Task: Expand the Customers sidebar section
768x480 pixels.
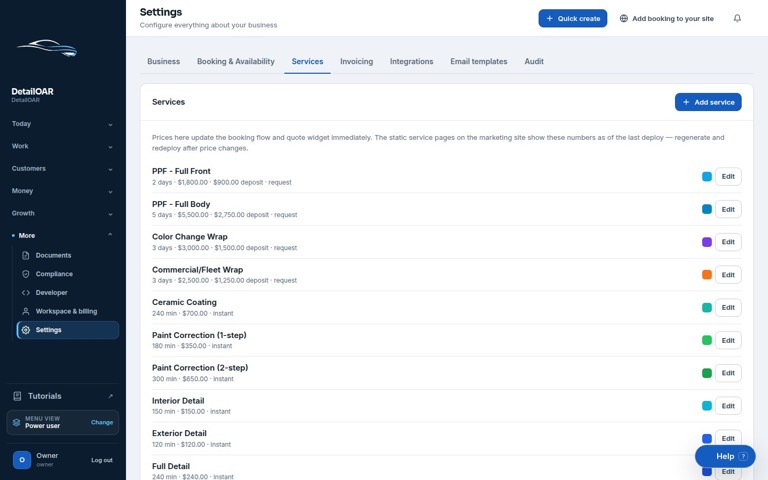Action: tap(62, 168)
